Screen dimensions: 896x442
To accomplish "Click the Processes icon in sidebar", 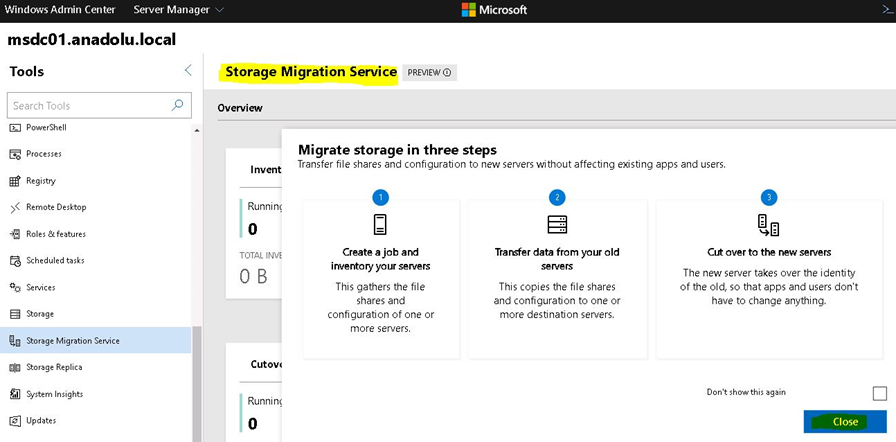I will (x=15, y=154).
